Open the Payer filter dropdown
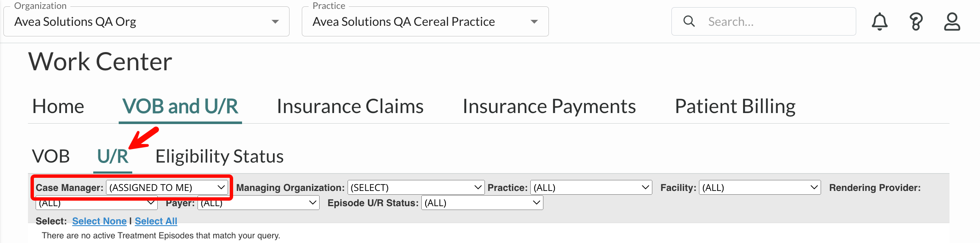The width and height of the screenshot is (980, 243). (x=258, y=203)
